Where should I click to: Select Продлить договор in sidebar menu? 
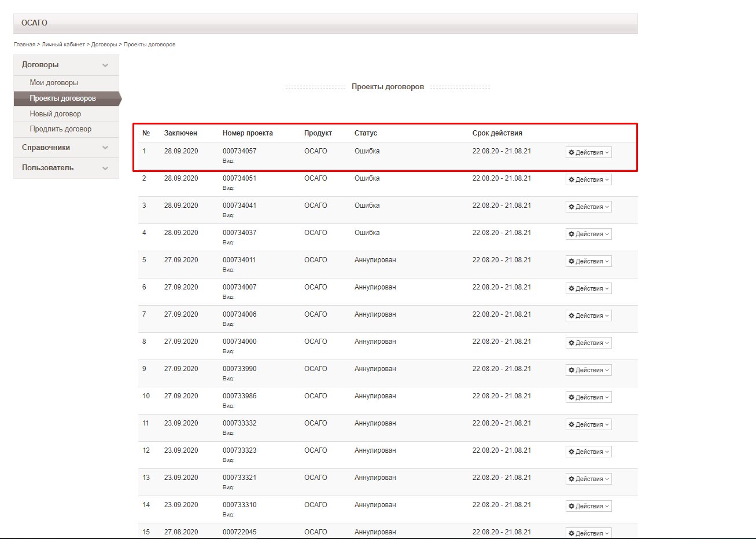[x=61, y=129]
